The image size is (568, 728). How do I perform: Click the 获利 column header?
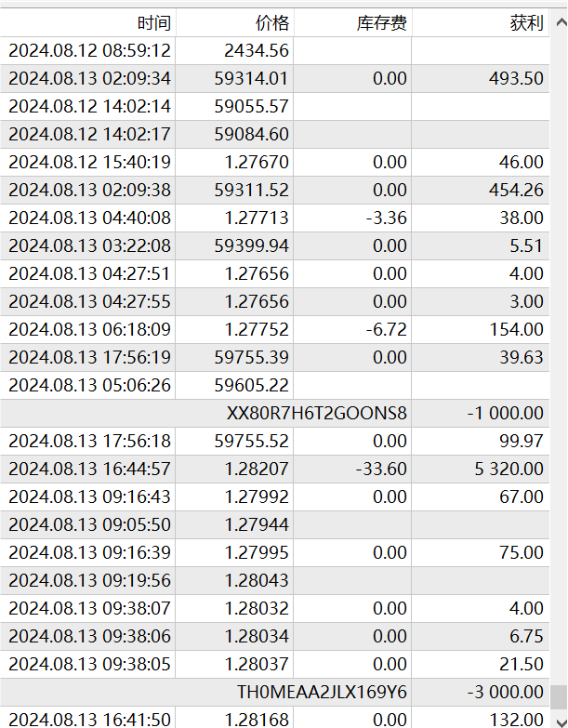click(526, 23)
